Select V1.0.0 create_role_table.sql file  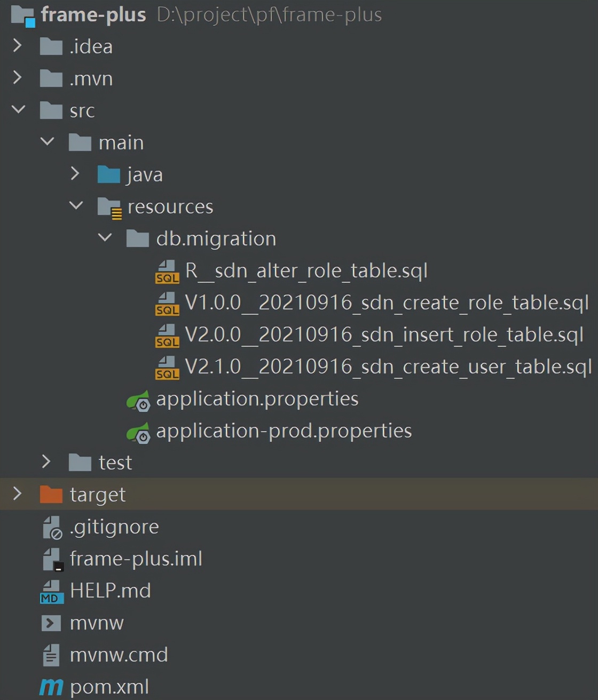(x=387, y=303)
